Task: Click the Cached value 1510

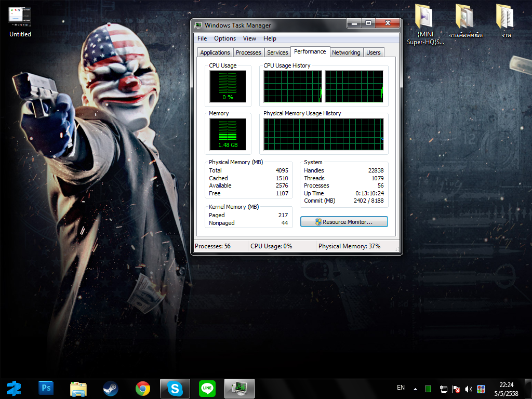Action: (282, 179)
